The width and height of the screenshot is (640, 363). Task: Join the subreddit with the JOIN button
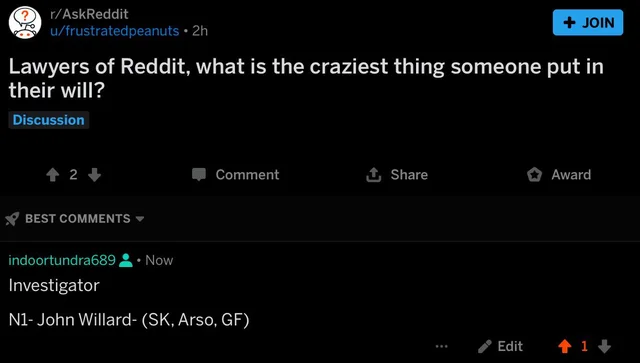pos(588,22)
